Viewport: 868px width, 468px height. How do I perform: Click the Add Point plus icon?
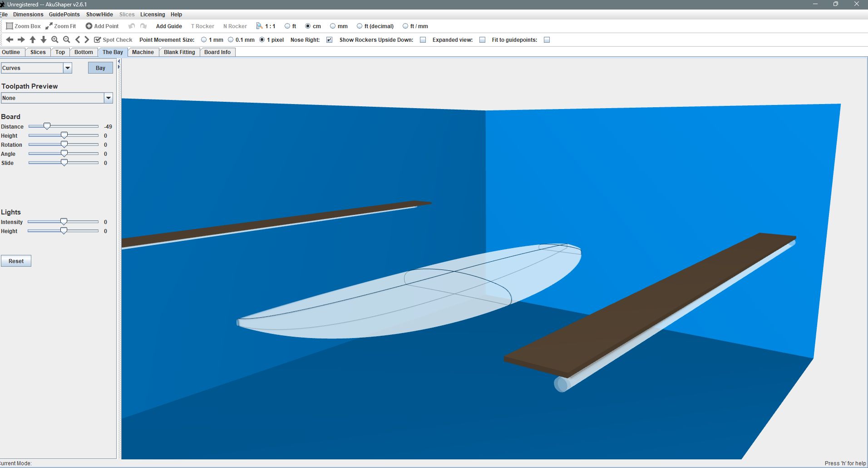tap(89, 26)
